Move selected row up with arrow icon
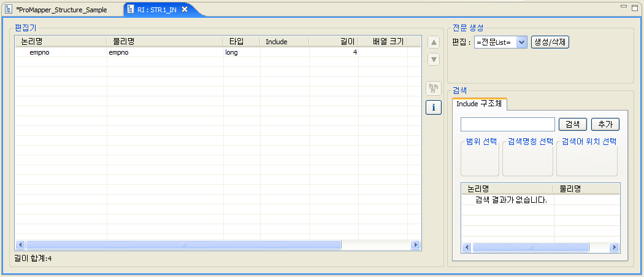 [433, 42]
